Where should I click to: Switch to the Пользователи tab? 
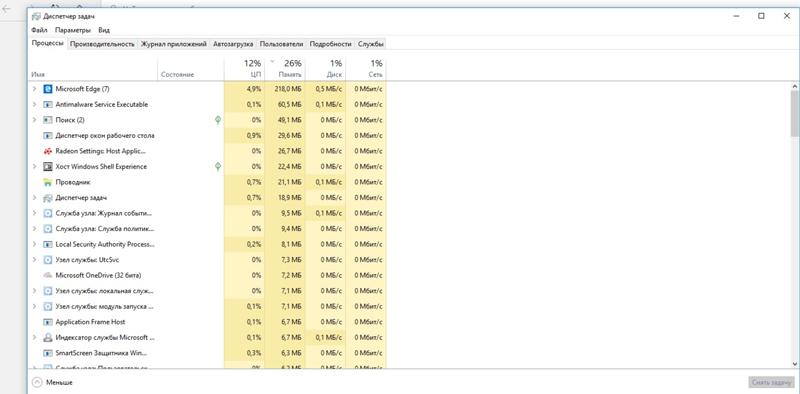coord(282,44)
